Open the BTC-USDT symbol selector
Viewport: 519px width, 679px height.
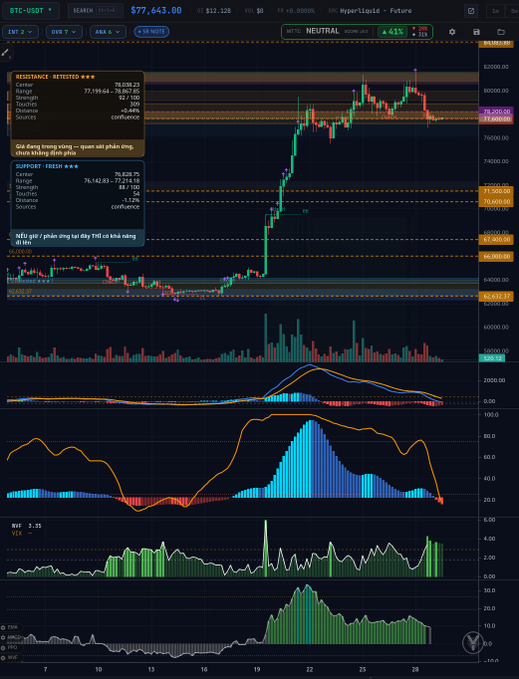pyautogui.click(x=30, y=10)
